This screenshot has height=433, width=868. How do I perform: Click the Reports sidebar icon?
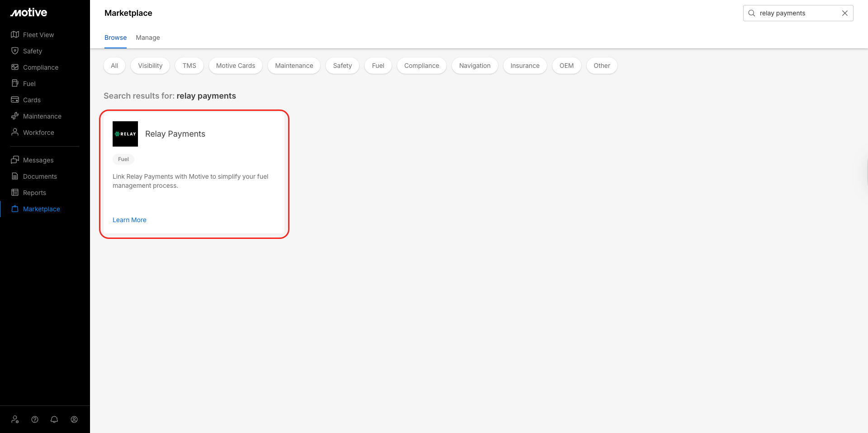[15, 193]
